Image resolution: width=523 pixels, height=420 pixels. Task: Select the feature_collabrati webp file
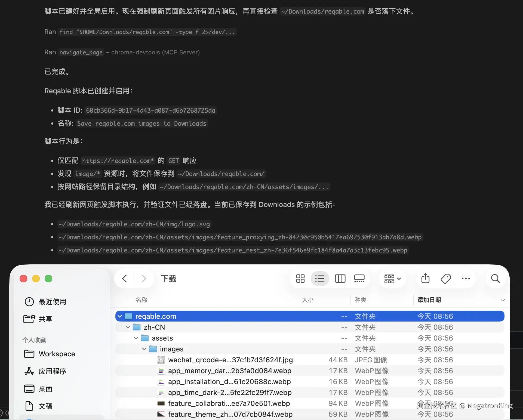310,403
